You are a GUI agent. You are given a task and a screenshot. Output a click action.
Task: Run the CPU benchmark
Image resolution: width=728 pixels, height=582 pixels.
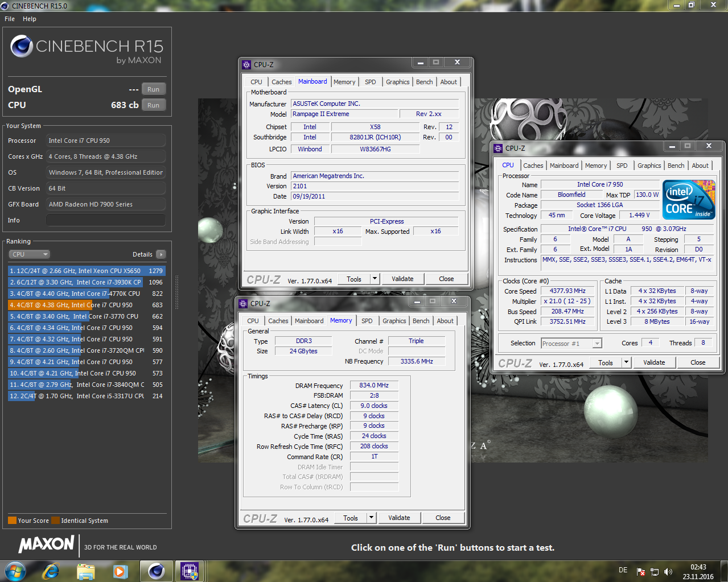pyautogui.click(x=154, y=105)
